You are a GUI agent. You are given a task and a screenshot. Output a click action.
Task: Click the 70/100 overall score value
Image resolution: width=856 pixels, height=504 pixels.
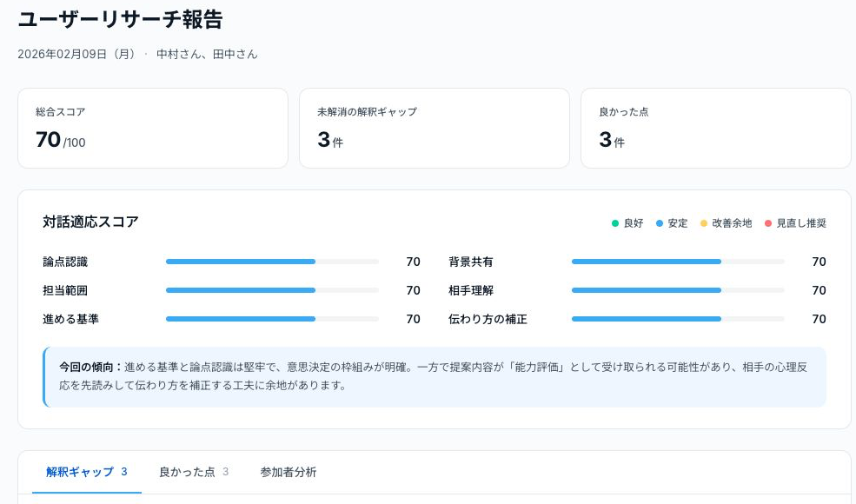[61, 140]
